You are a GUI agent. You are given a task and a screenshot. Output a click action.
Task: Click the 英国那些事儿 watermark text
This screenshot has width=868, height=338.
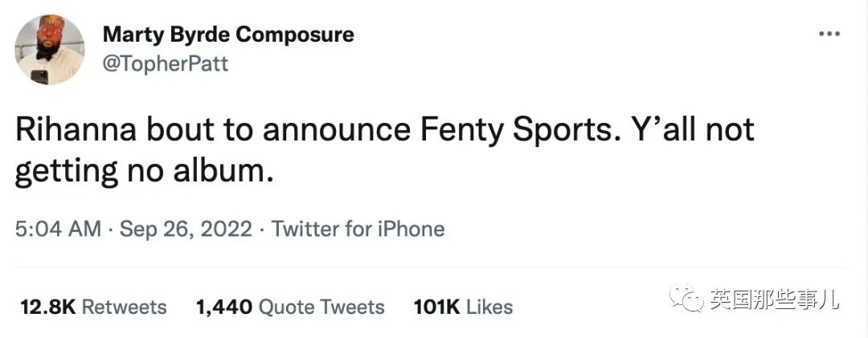[x=774, y=301]
